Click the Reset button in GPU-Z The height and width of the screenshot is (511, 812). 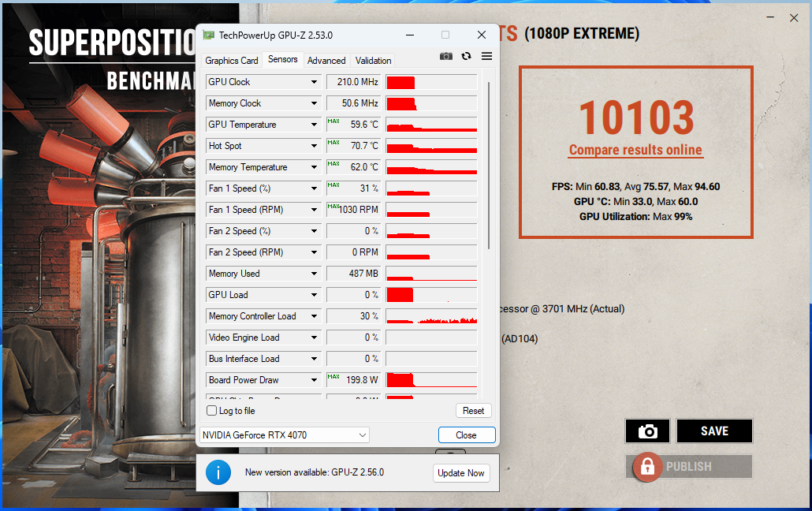coord(473,411)
